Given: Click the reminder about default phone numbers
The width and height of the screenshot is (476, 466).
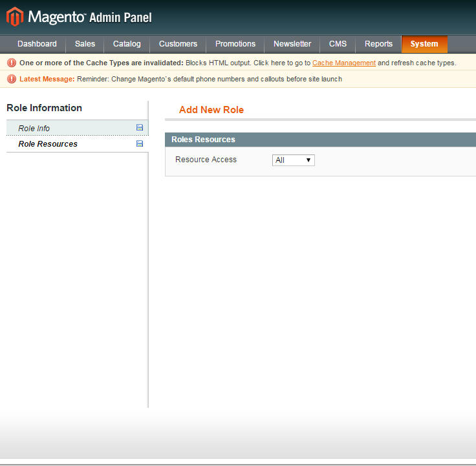Looking at the screenshot, I should pos(210,79).
